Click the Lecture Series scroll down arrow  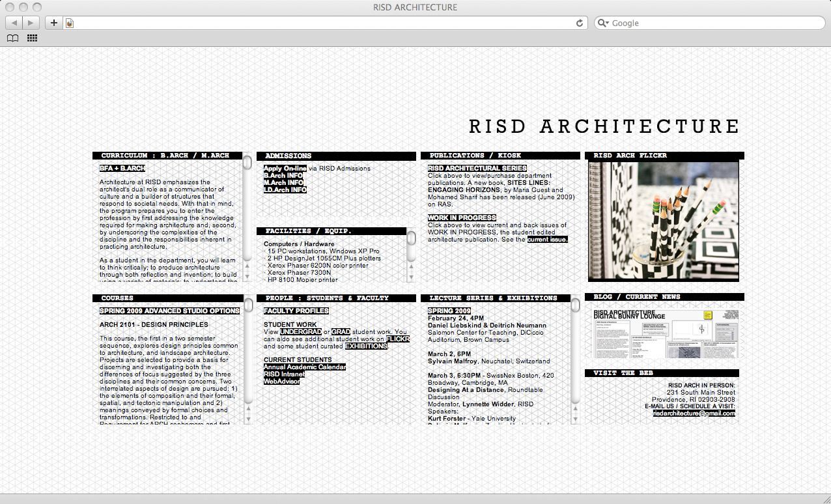point(576,419)
